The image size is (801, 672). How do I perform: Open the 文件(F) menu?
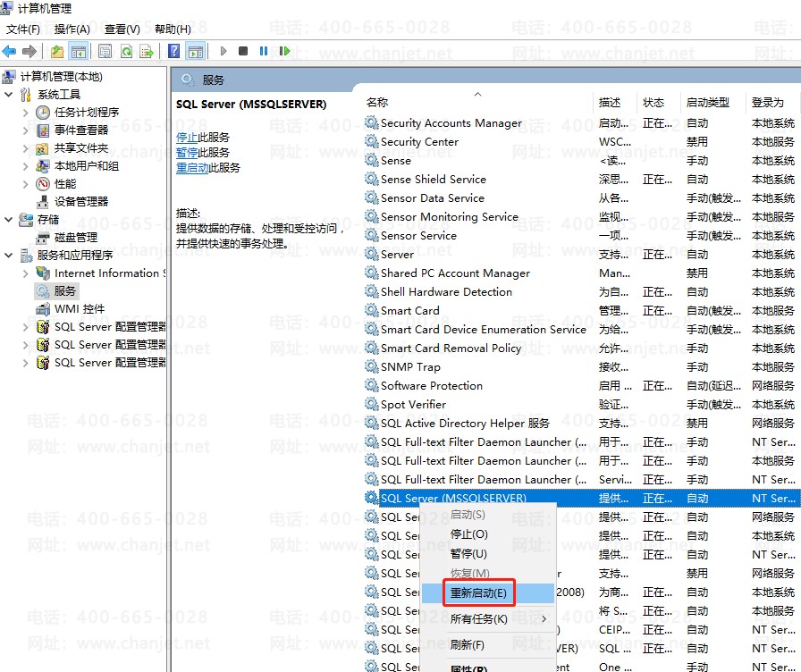tap(23, 29)
